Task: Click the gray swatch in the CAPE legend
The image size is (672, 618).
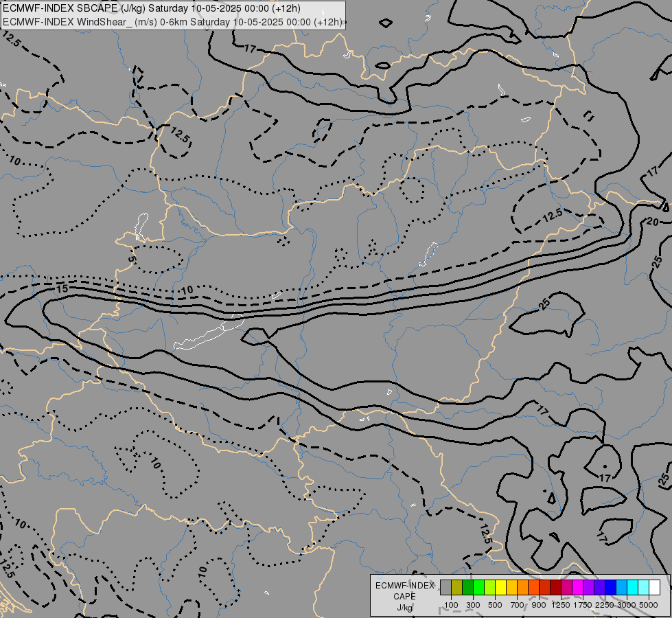Action: (x=445, y=587)
